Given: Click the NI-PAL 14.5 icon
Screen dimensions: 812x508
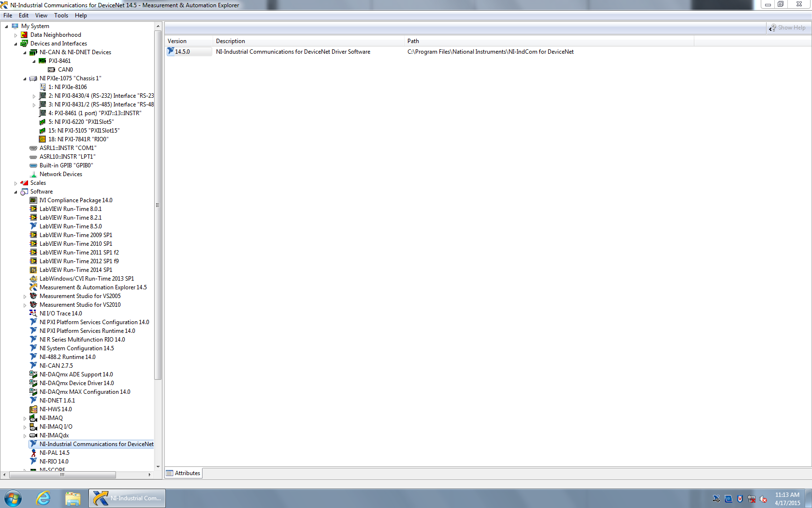Looking at the screenshot, I should [33, 453].
